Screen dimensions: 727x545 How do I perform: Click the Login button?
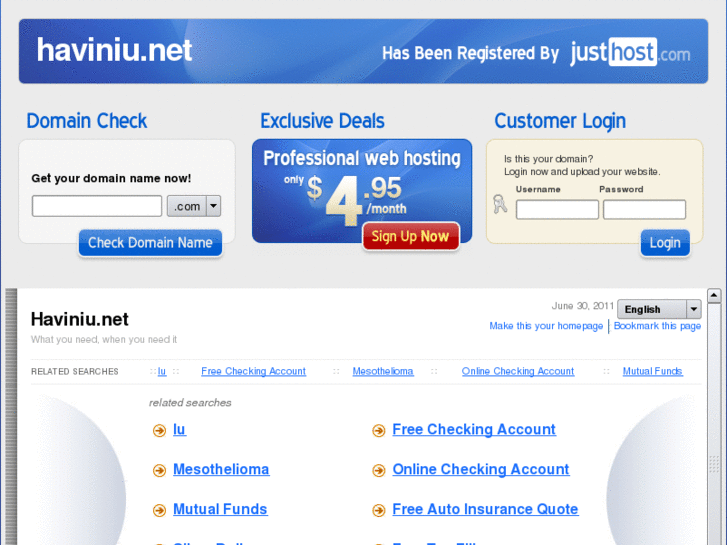665,243
